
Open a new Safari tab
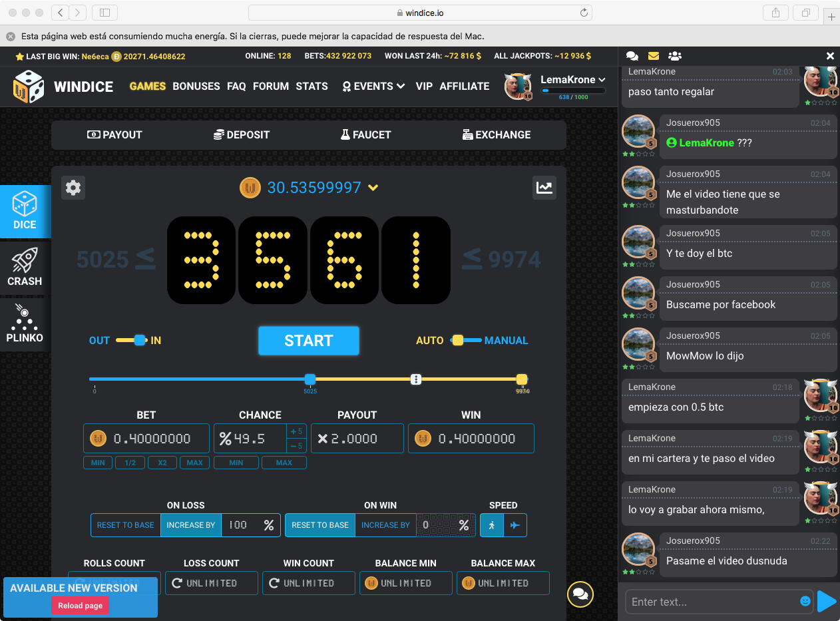[831, 17]
